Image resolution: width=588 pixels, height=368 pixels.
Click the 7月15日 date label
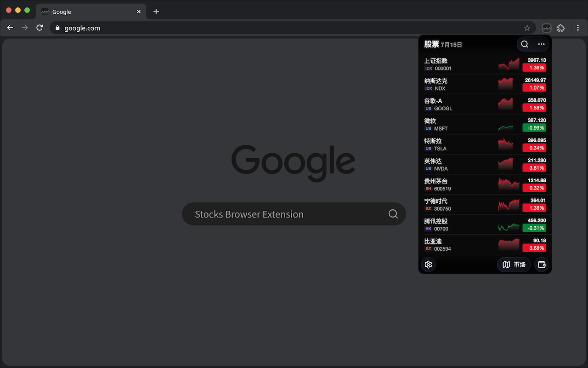click(x=452, y=45)
